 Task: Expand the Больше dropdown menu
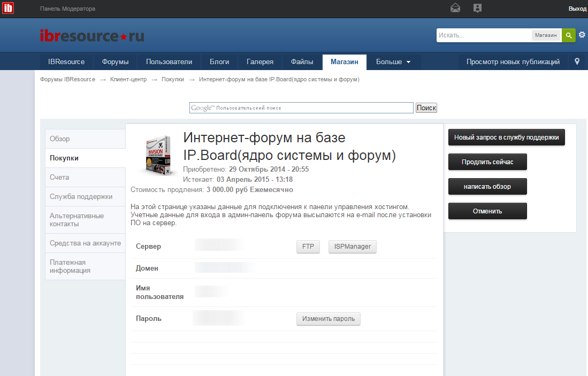[393, 62]
